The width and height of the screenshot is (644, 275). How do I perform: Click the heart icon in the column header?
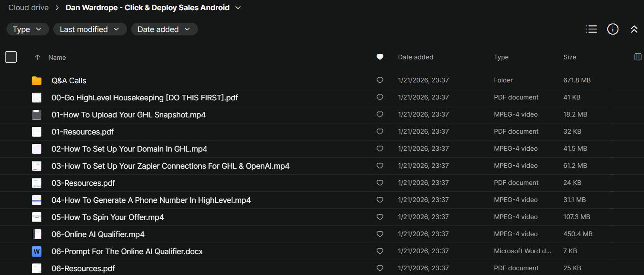click(380, 57)
